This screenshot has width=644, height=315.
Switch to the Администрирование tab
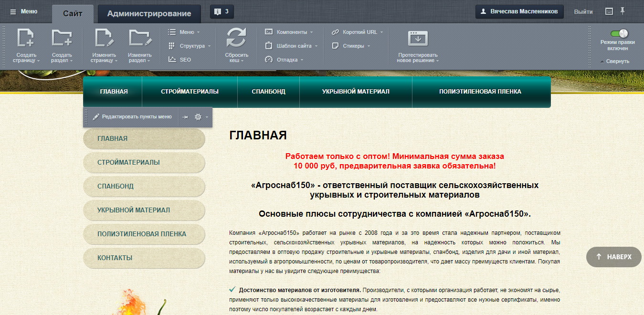click(x=149, y=13)
